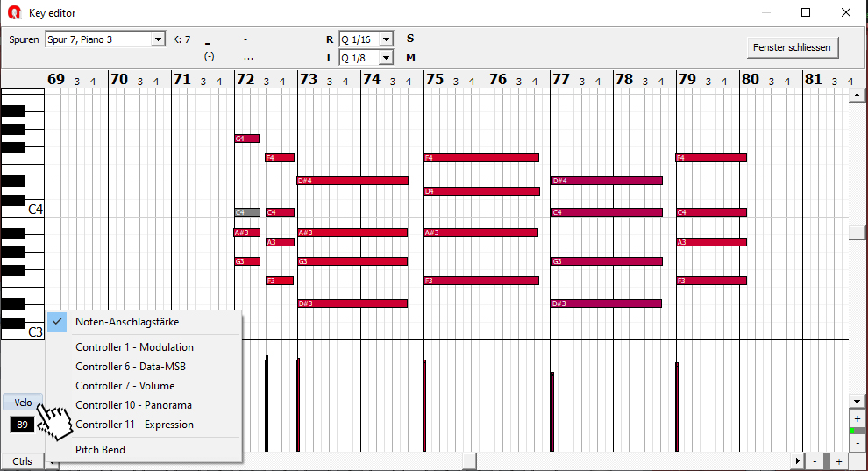The image size is (868, 471).
Task: Click the horizontal scrollbar right arrow
Action: point(797,461)
